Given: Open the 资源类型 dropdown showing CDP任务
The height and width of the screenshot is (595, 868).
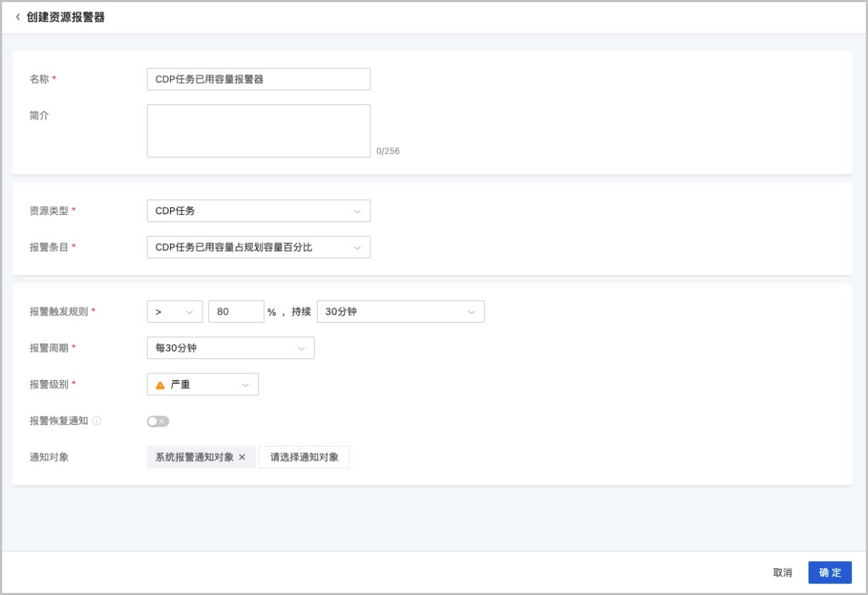Looking at the screenshot, I should click(x=258, y=211).
